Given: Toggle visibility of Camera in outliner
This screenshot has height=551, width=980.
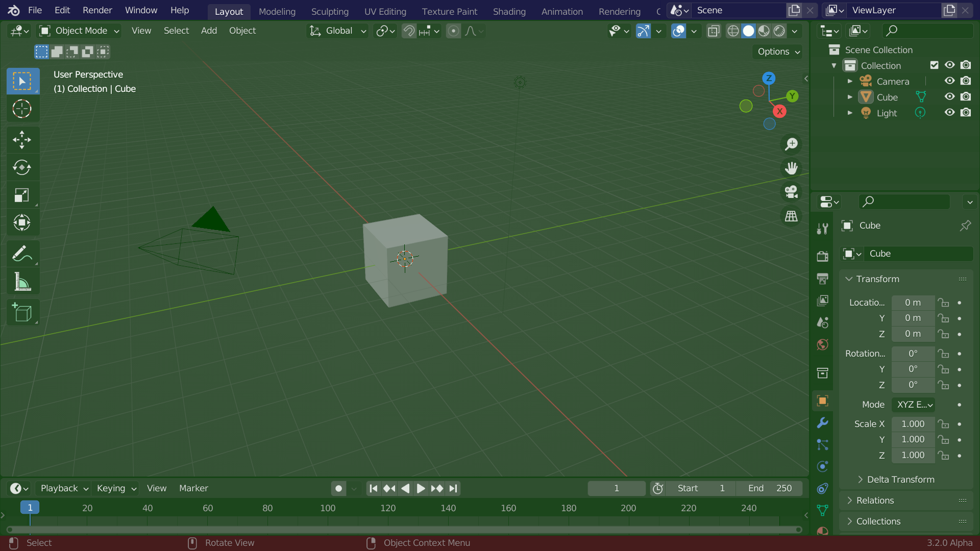Looking at the screenshot, I should tap(950, 81).
